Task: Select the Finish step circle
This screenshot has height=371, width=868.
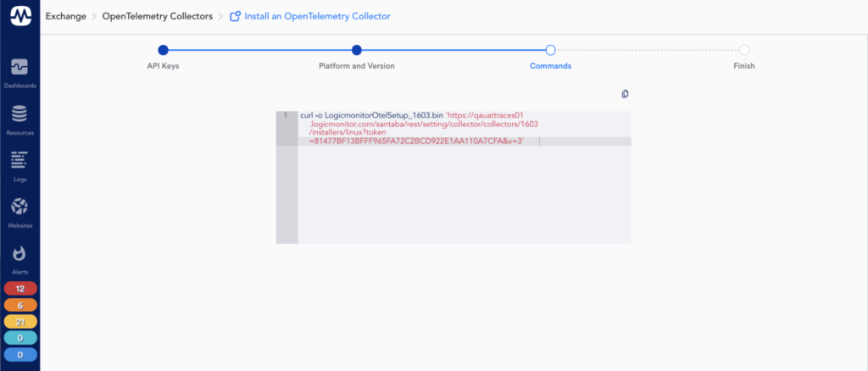Action: (x=744, y=50)
